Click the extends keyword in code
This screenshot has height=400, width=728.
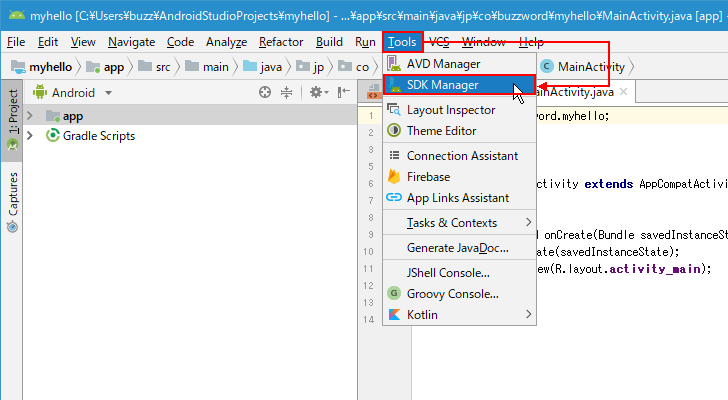point(608,184)
